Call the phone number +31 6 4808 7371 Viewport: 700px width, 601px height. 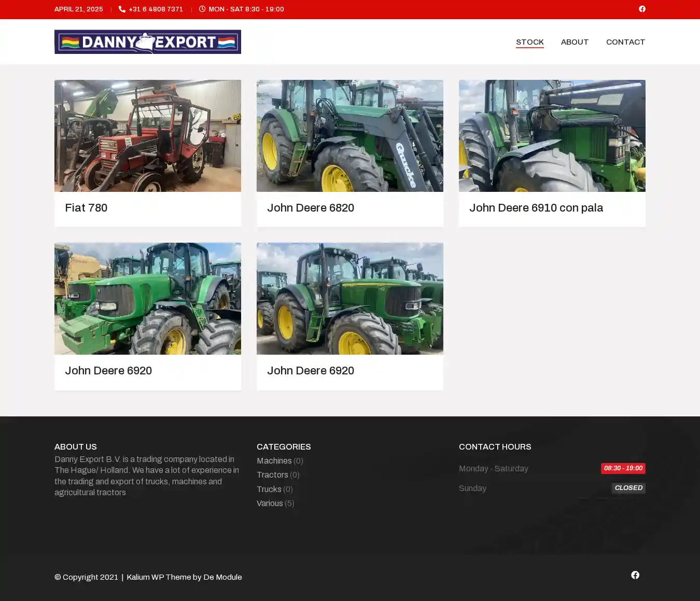(x=156, y=9)
